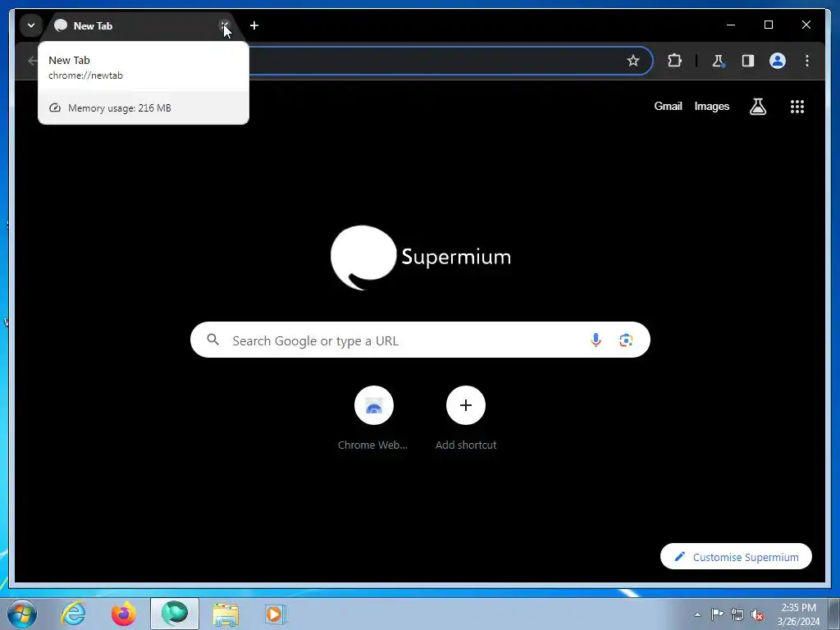Open Search Labs flask on page
Viewport: 840px width, 630px height.
click(x=757, y=107)
